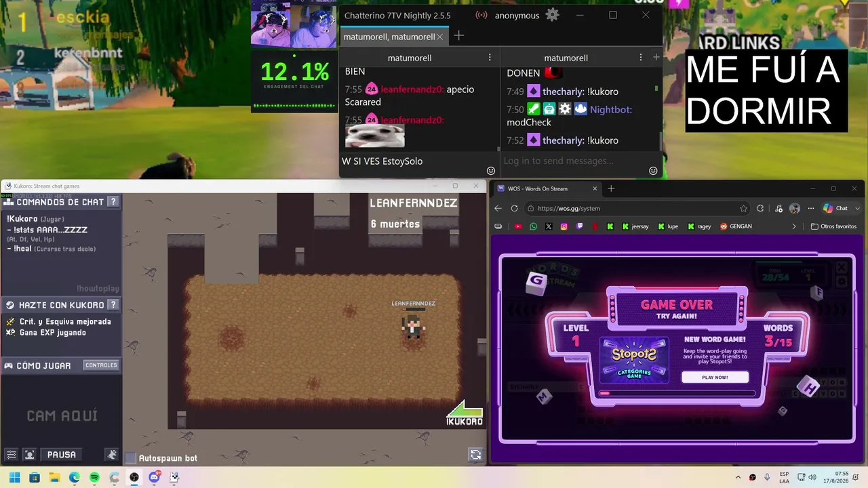
Task: Open browser settings and more menu
Action: (x=810, y=208)
